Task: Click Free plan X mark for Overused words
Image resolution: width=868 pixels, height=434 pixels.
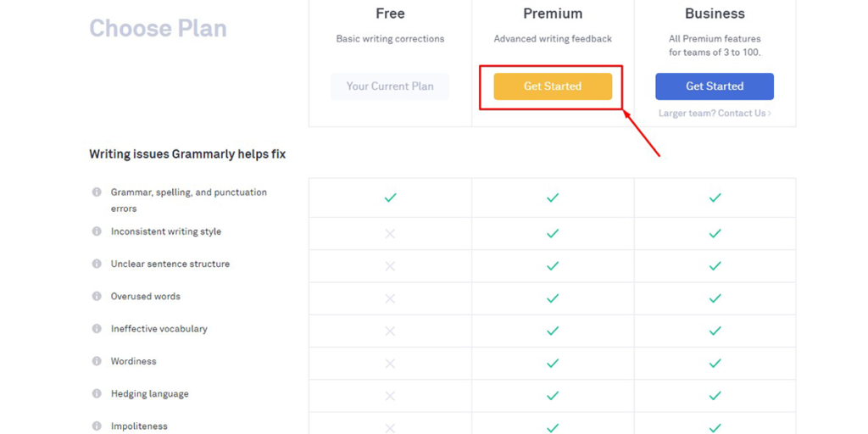Action: pyautogui.click(x=390, y=298)
